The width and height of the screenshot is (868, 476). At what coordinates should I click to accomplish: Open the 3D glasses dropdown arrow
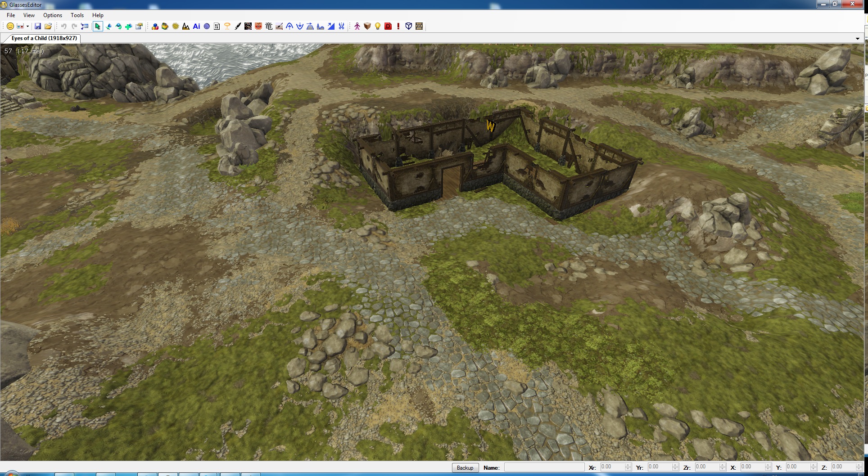coord(27,27)
